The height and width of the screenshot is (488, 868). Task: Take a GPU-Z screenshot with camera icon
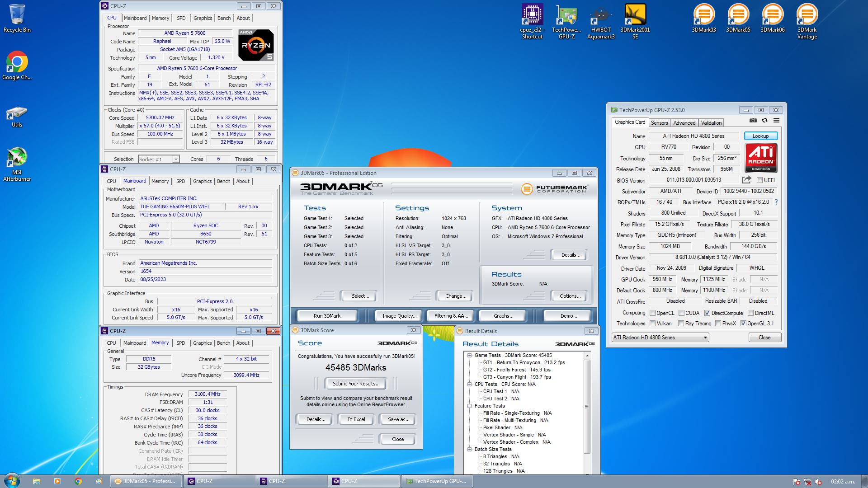click(x=753, y=120)
